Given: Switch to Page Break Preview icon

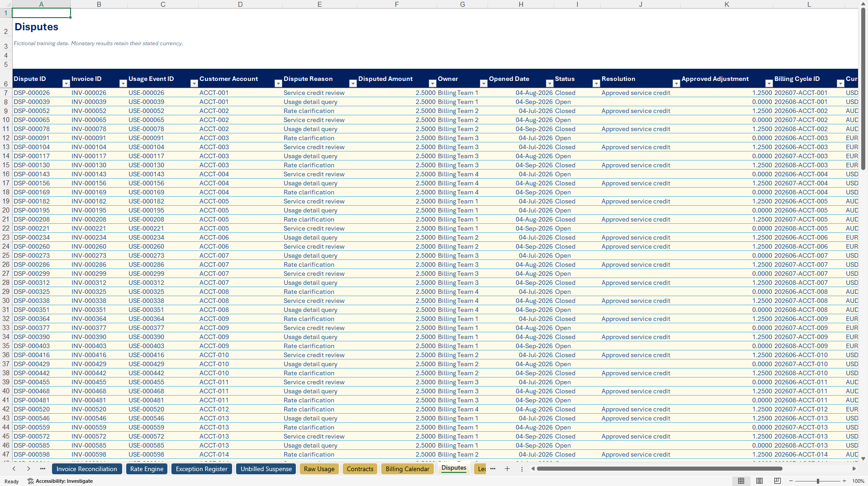Looking at the screenshot, I should pos(778,481).
